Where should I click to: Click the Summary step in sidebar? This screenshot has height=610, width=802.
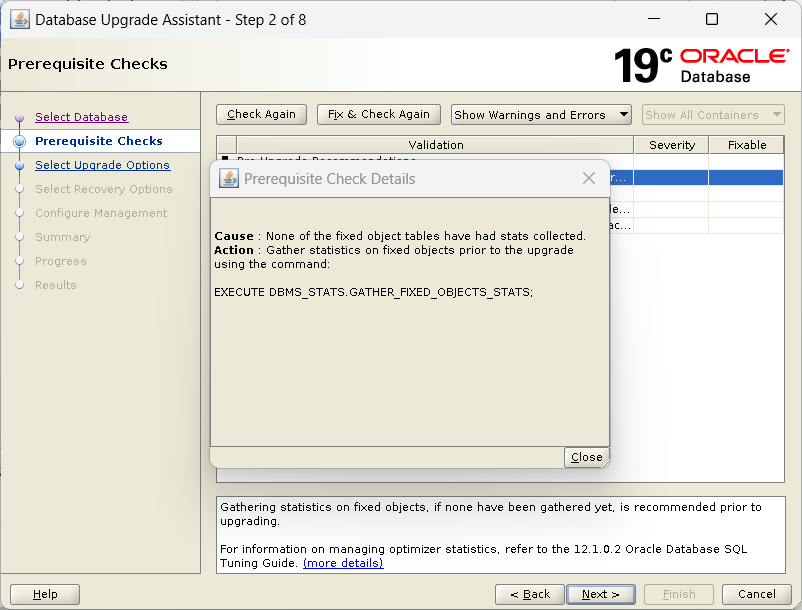click(x=62, y=237)
